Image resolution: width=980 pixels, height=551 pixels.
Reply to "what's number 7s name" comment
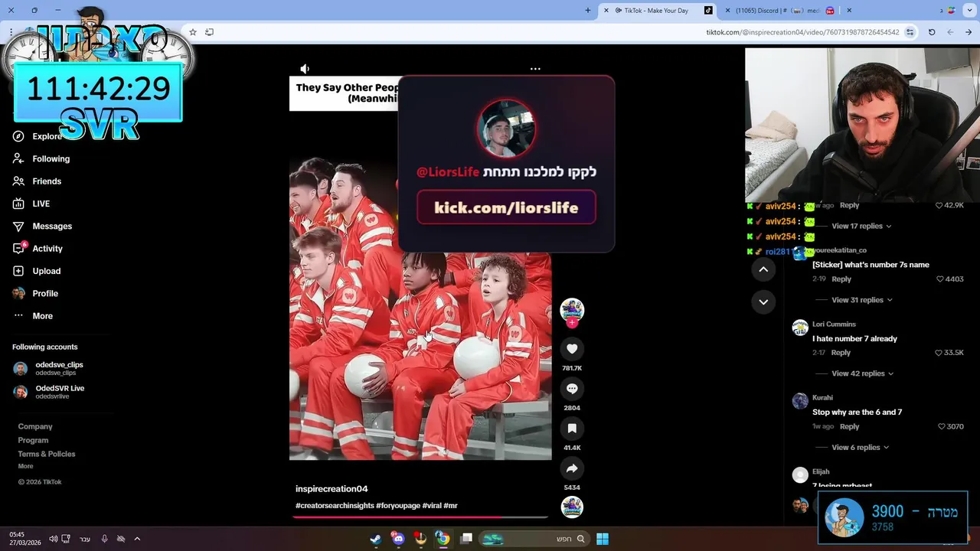pos(841,279)
